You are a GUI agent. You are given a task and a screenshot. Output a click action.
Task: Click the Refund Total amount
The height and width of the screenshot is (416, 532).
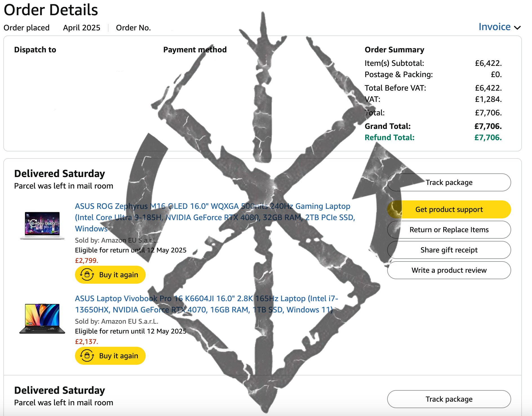pyautogui.click(x=488, y=137)
